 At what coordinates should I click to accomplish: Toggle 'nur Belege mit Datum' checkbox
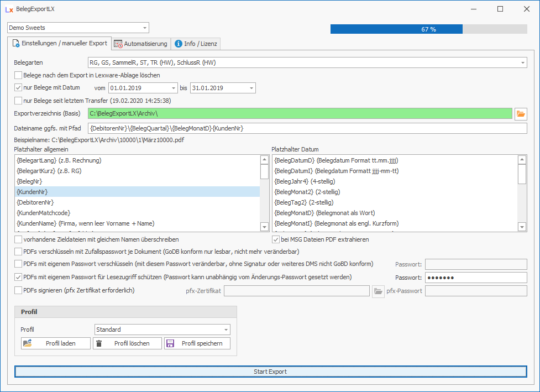pos(19,87)
